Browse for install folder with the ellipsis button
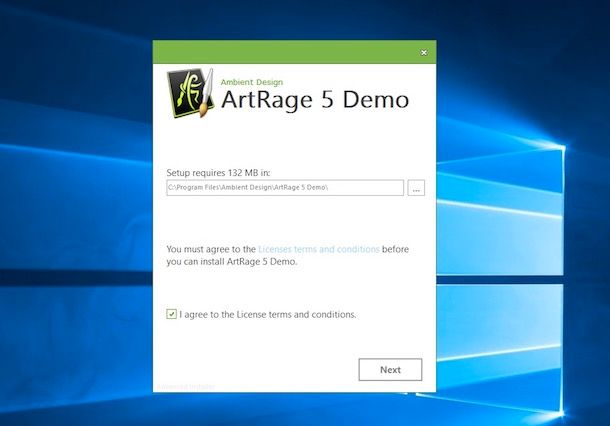 coord(416,188)
